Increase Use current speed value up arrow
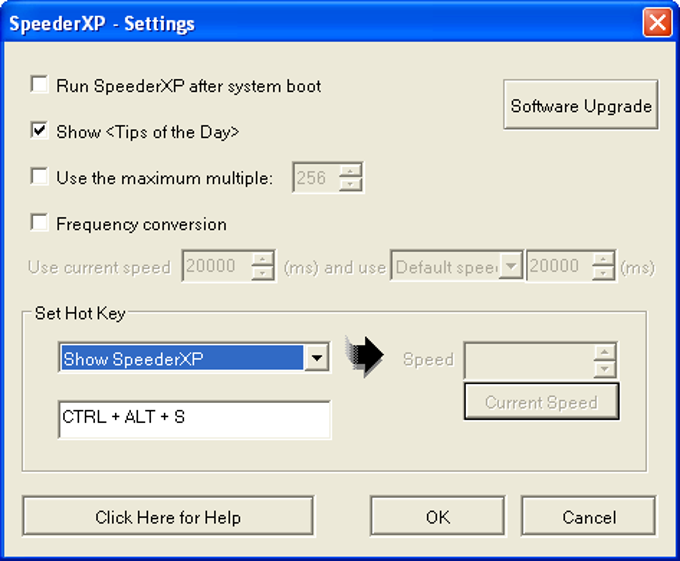The height and width of the screenshot is (561, 680). pos(262,259)
